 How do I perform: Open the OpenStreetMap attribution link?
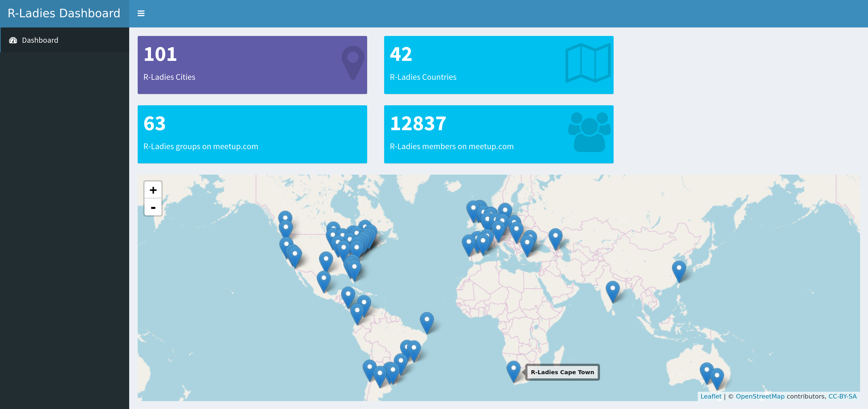pyautogui.click(x=760, y=396)
